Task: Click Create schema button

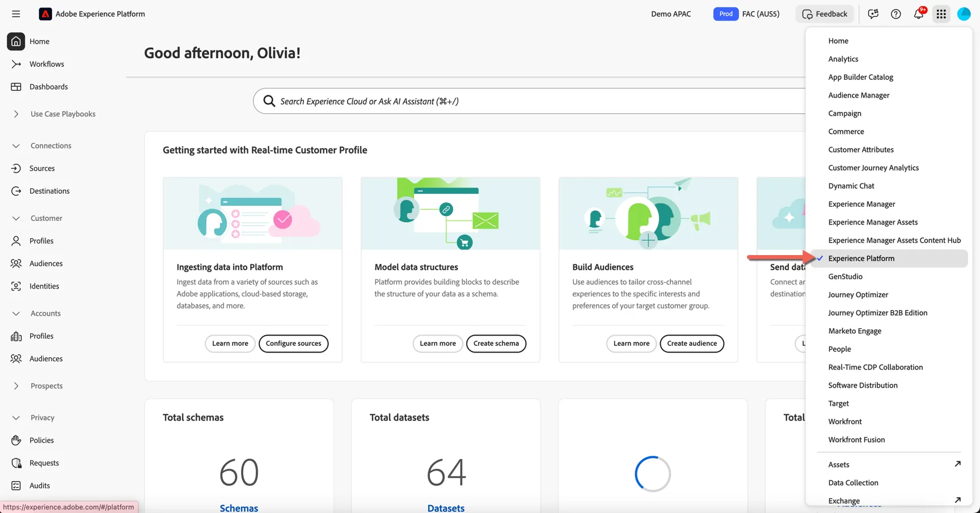Action: click(496, 344)
